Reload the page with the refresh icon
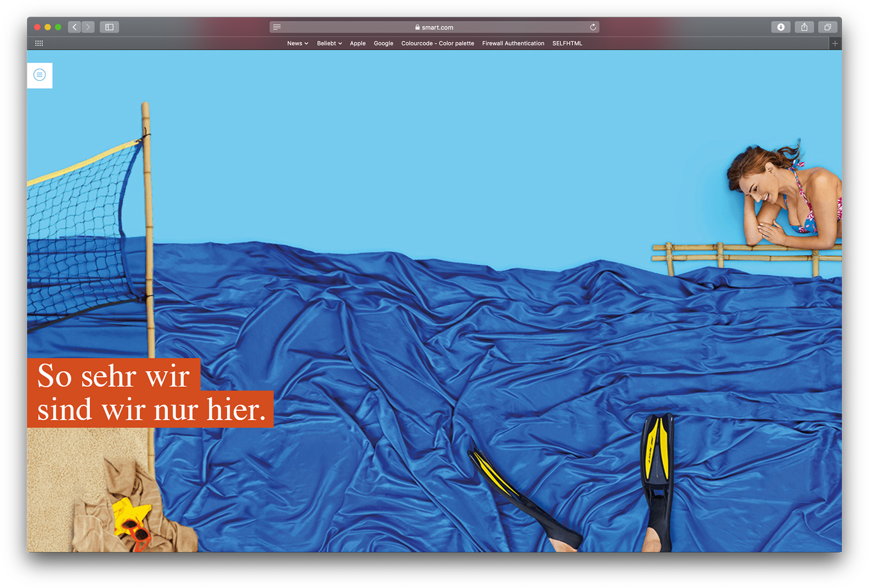Screen dimensions: 869x588 point(593,27)
